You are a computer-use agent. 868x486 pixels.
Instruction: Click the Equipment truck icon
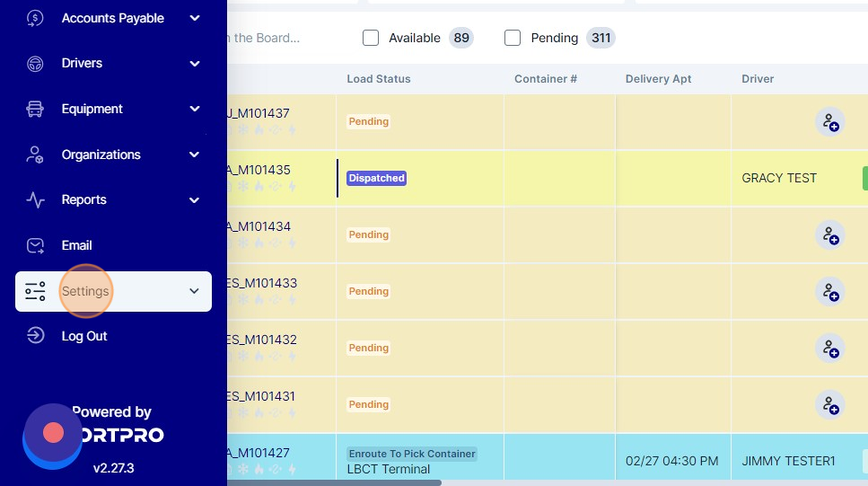[x=35, y=110]
